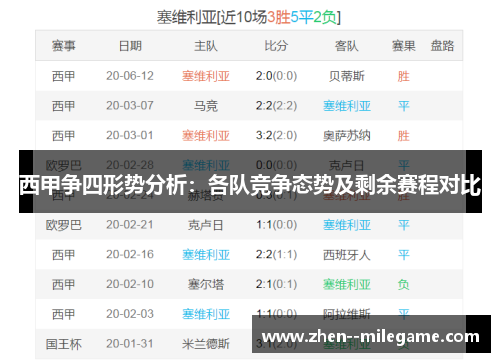Screen dimensions: 500x362
Task: Click the 日期 column header
Action: point(130,46)
